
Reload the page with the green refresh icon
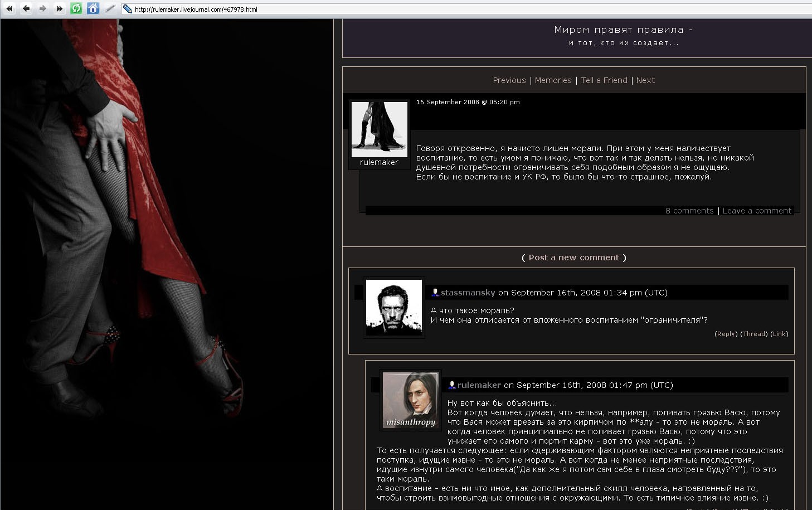tap(76, 8)
